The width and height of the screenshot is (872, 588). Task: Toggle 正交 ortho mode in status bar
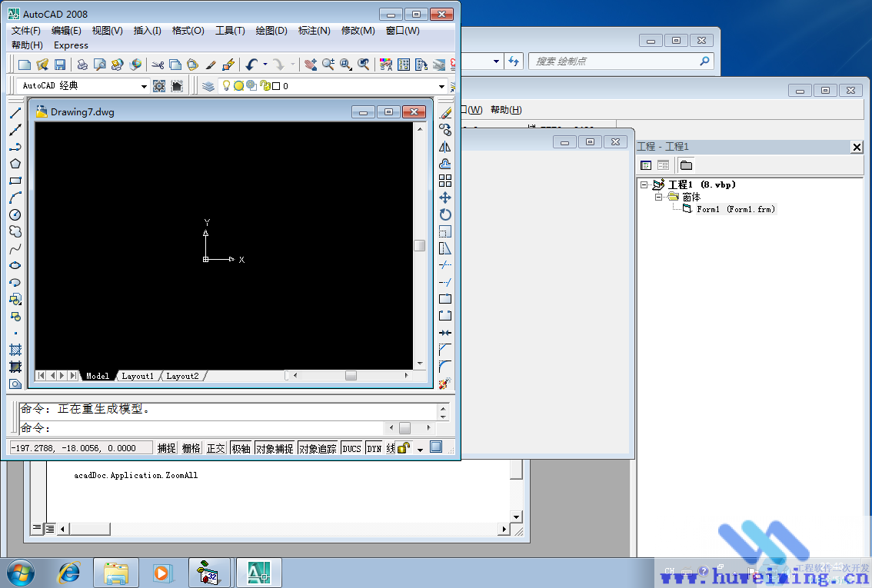[x=216, y=448]
